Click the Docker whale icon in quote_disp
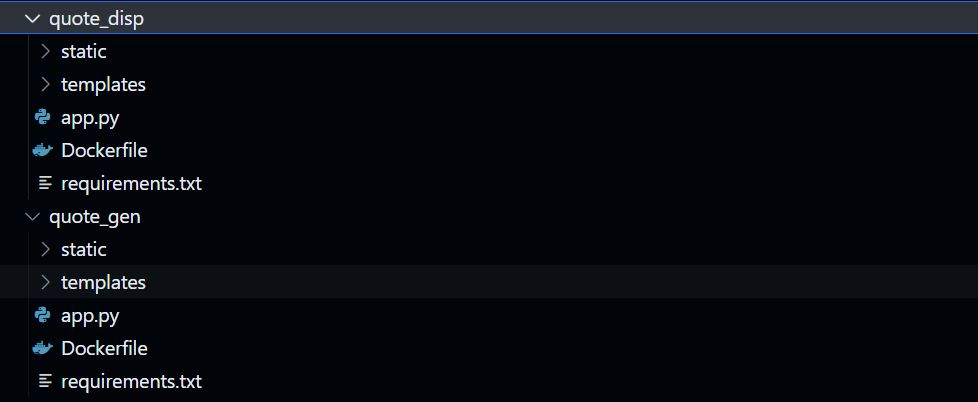 click(x=42, y=150)
